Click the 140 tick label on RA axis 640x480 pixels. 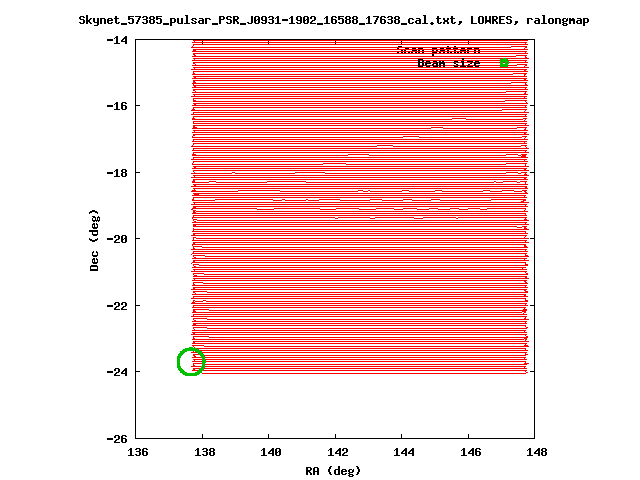coord(271,452)
